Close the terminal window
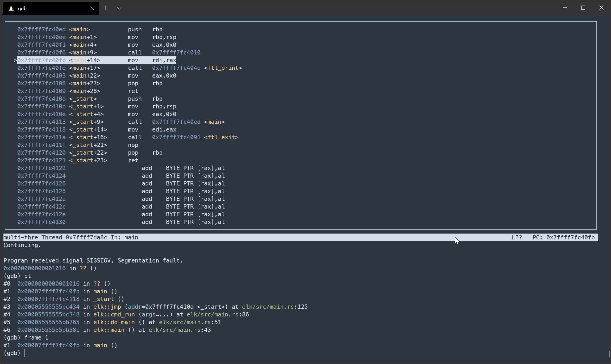The image size is (611, 364). [601, 8]
